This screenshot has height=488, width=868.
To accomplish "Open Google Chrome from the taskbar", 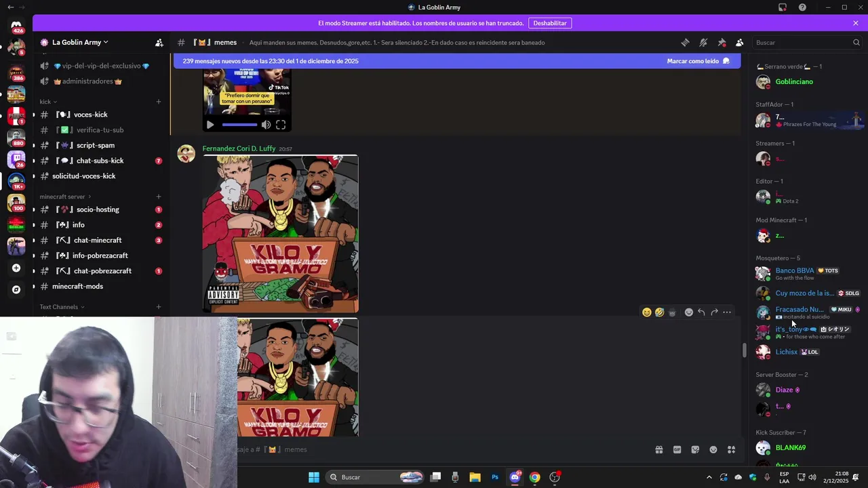I will point(535,477).
